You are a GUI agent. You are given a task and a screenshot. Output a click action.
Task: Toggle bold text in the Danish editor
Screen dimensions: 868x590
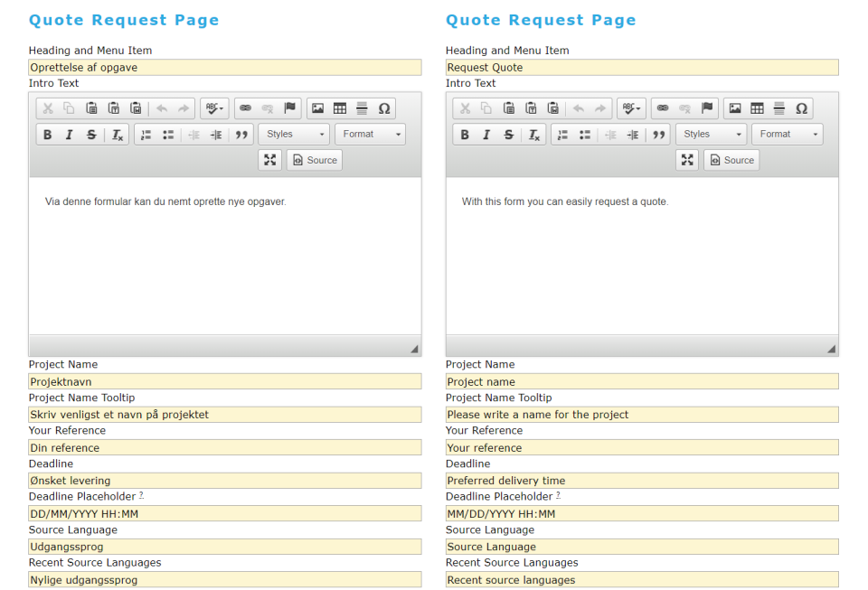tap(47, 135)
